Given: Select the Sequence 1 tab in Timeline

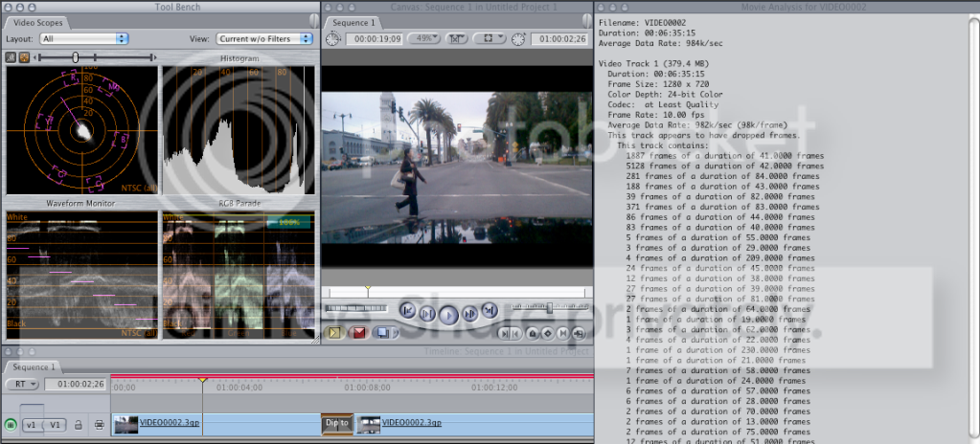Looking at the screenshot, I should click(34, 366).
